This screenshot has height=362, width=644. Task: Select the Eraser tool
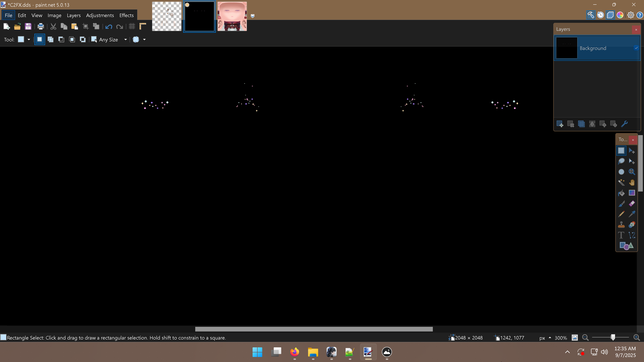click(x=632, y=204)
